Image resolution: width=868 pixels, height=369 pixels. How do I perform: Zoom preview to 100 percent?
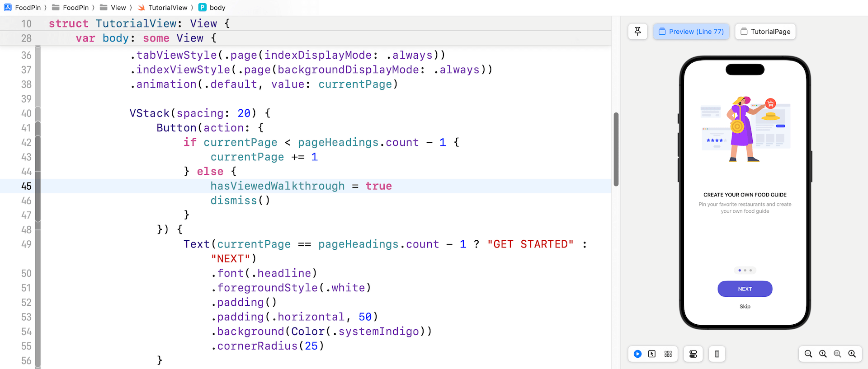pos(823,354)
